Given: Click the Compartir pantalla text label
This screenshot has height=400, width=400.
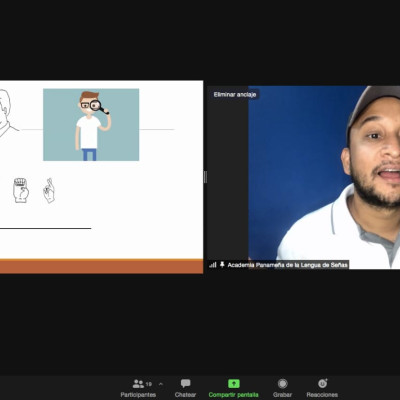Looking at the screenshot, I should [233, 395].
